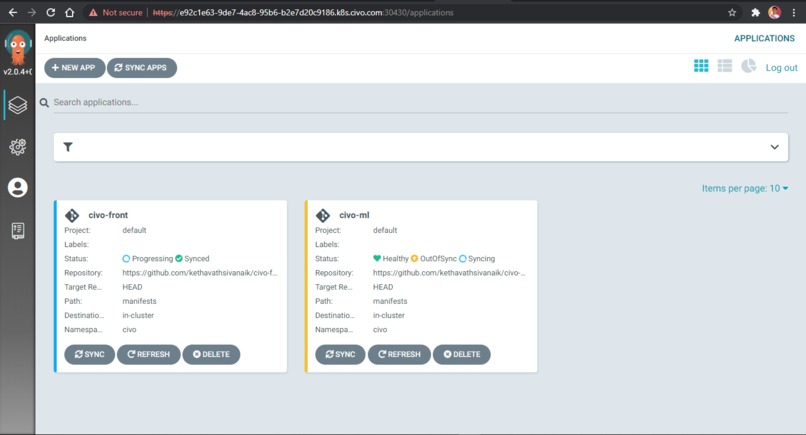The image size is (806, 435).
Task: Open Items per page dropdown
Action: [745, 189]
